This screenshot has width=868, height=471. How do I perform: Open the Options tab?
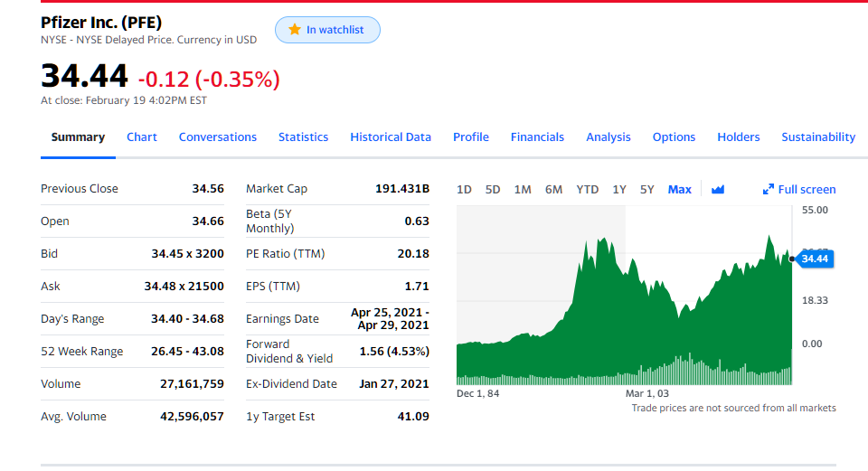point(674,137)
